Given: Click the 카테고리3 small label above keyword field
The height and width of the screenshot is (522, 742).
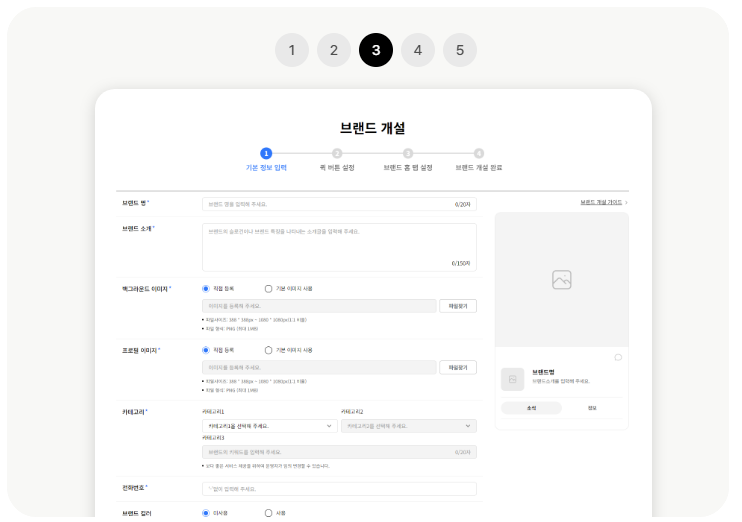Looking at the screenshot, I should point(213,438).
